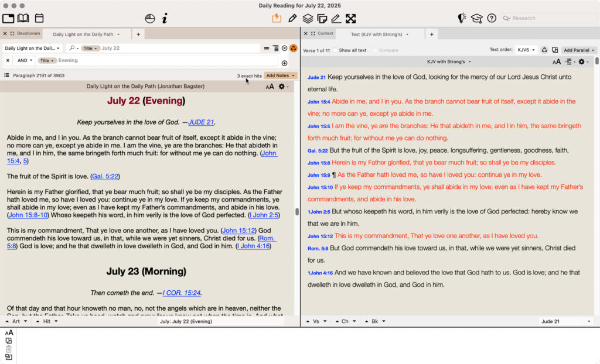This screenshot has width=600, height=364.
Task: Open the Add Notes dropdown
Action: 281,75
